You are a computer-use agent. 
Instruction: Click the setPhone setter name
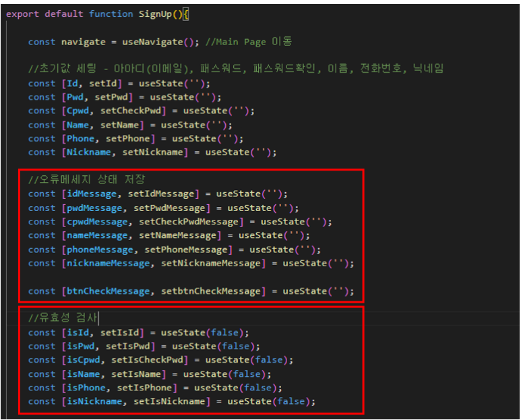127,139
